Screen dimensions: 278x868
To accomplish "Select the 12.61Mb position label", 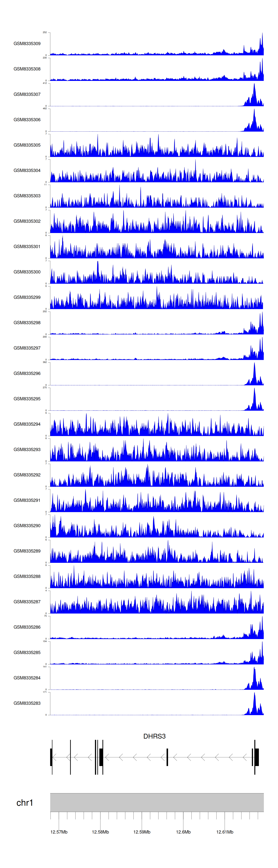I will coord(225,832).
